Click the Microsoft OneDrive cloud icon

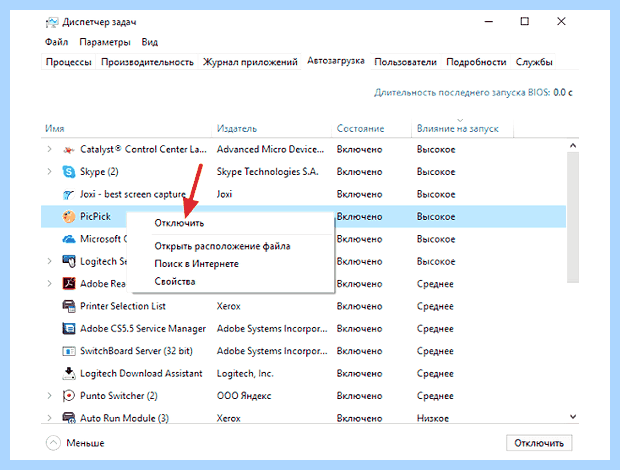(x=69, y=239)
